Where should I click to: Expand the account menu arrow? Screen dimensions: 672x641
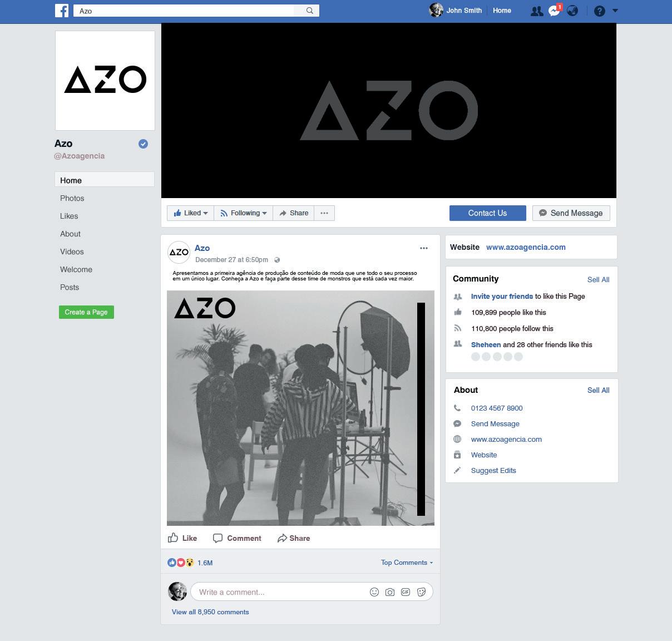coord(615,11)
